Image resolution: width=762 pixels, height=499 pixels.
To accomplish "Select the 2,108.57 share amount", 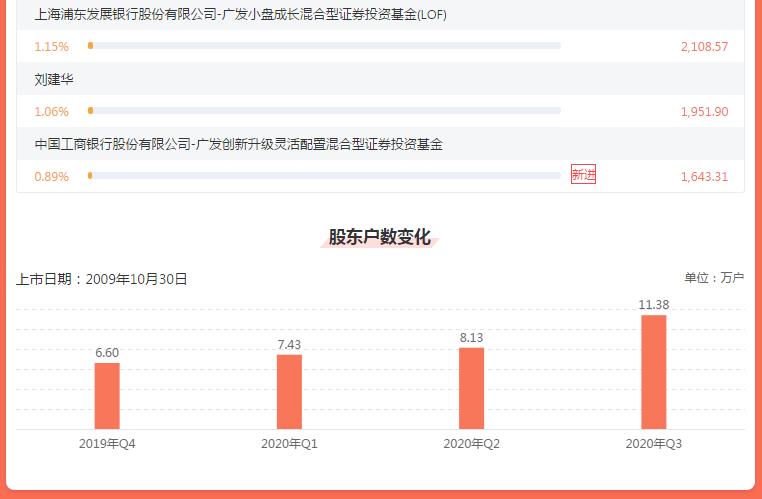I will (704, 47).
